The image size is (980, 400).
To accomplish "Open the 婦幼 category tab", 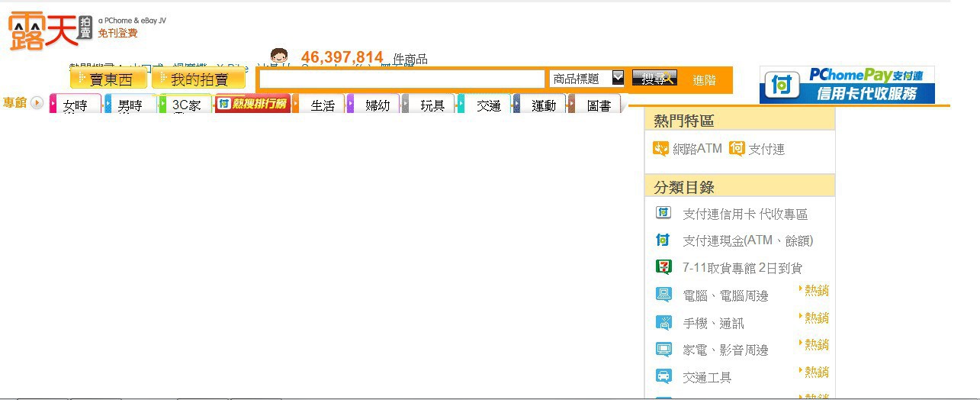I will (x=374, y=105).
